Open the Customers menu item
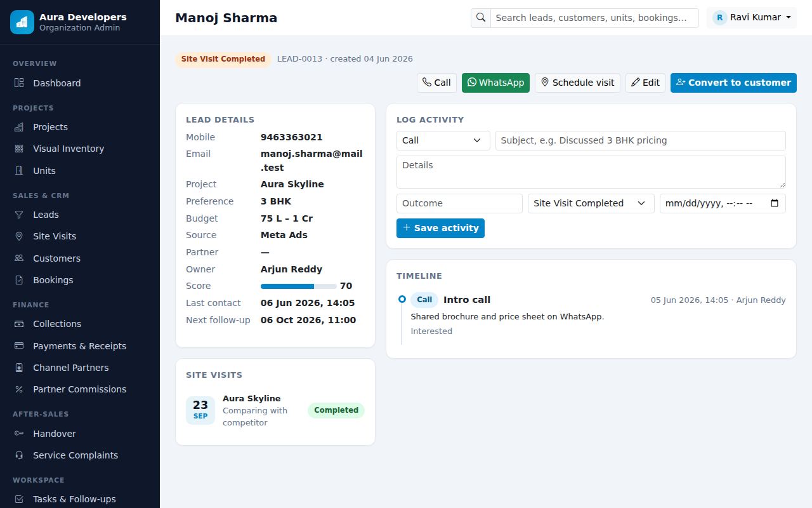This screenshot has height=508, width=812. point(80,258)
